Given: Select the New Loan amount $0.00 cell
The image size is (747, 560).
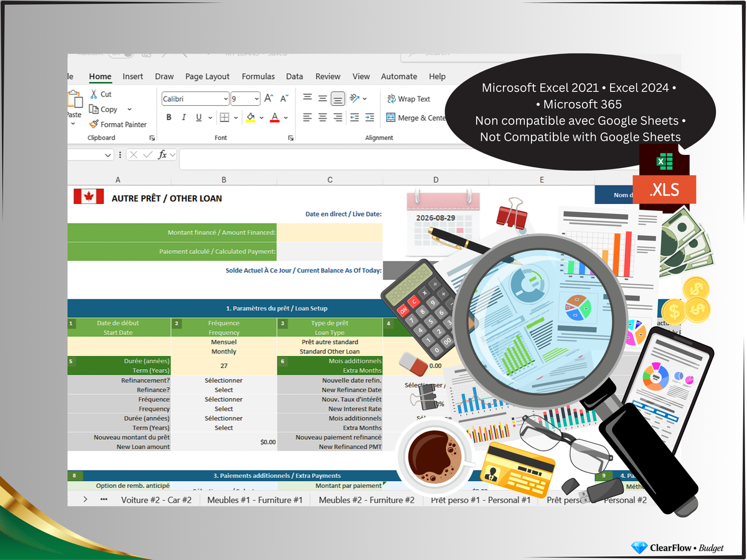Looking at the screenshot, I should click(224, 442).
